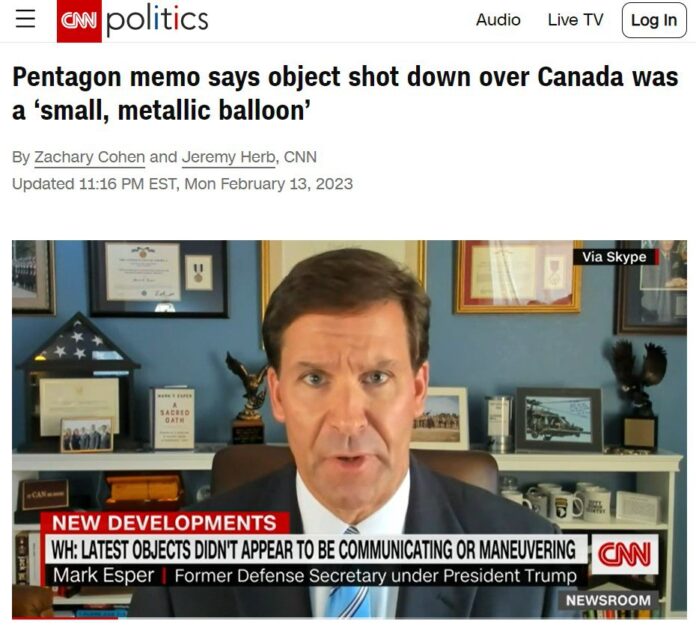
Task: Click the NEWSROOM badge in the video
Action: point(608,600)
